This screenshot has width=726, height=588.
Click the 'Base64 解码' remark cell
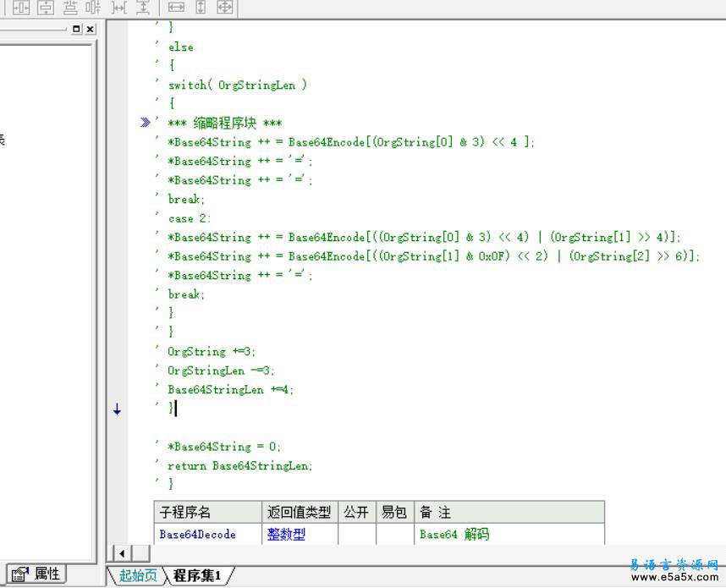point(509,535)
